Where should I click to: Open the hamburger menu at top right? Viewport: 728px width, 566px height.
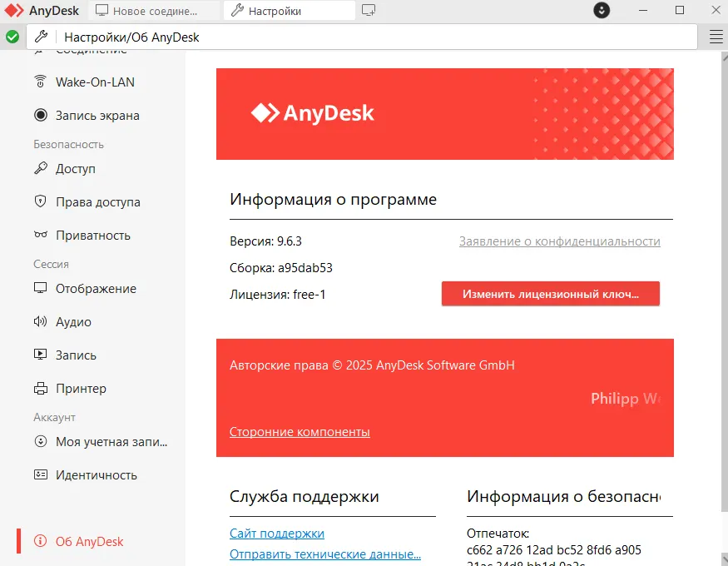point(716,37)
